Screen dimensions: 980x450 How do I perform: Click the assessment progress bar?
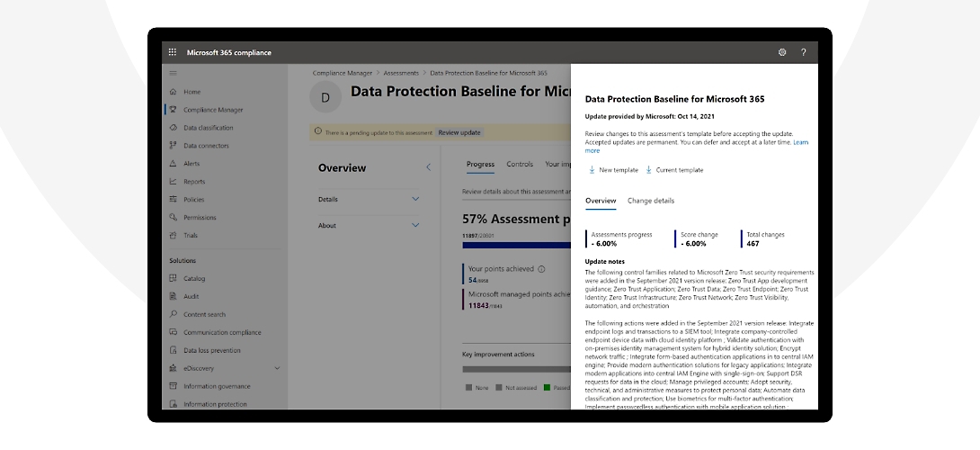point(515,245)
